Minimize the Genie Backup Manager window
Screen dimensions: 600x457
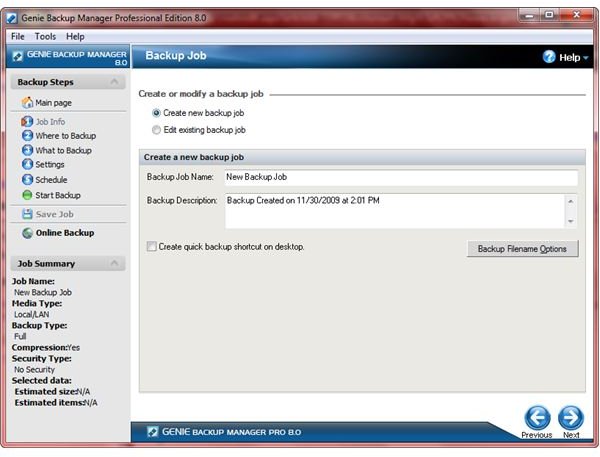529,16
